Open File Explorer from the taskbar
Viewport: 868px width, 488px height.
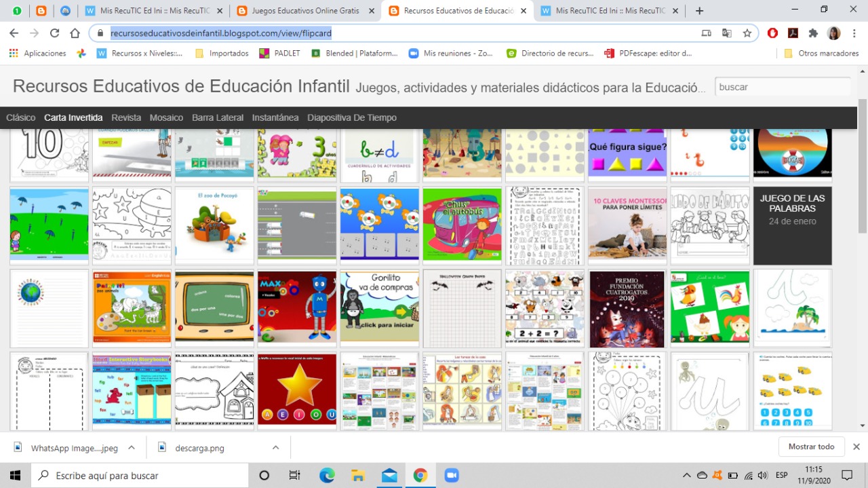click(358, 475)
